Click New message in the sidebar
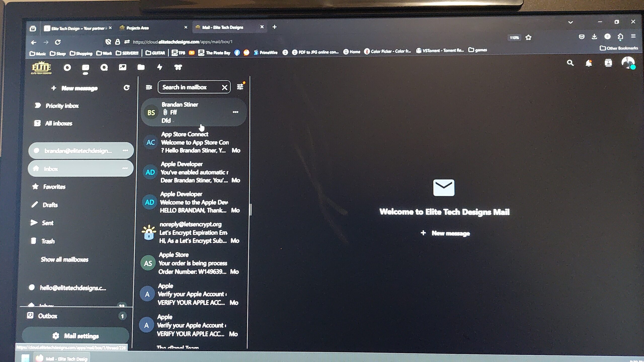644x362 pixels. pyautogui.click(x=75, y=88)
